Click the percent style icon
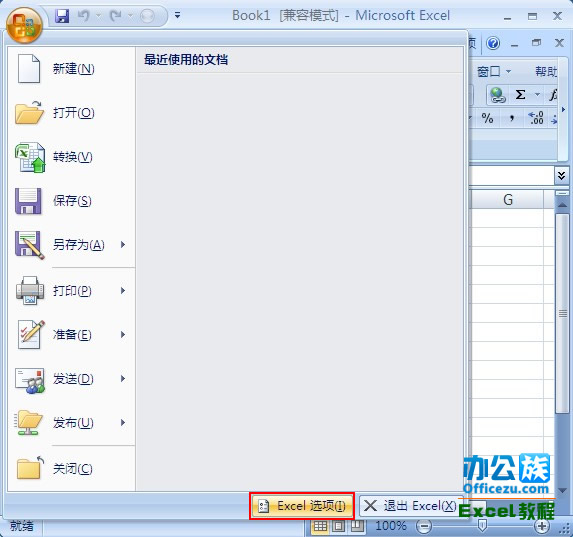 487,118
